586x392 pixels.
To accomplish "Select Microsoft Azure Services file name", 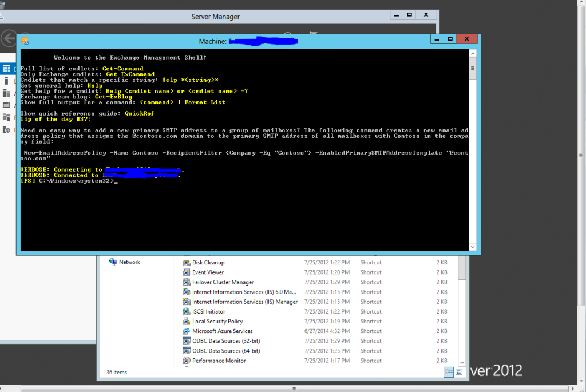I will tap(223, 331).
